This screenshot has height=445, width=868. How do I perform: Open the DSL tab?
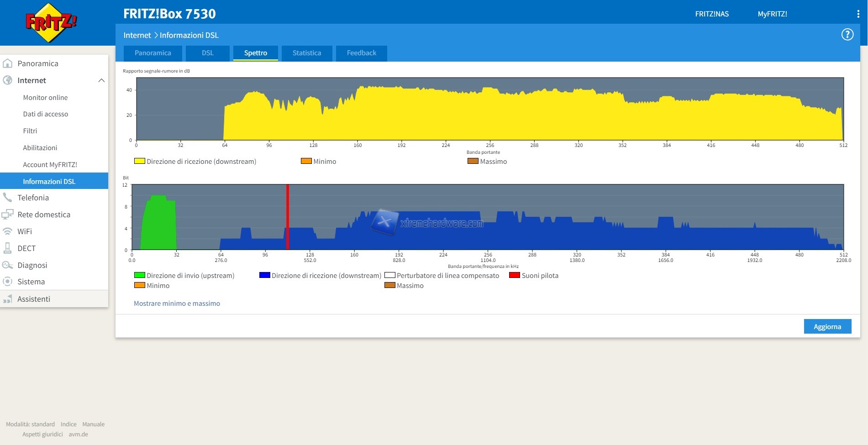coord(207,53)
